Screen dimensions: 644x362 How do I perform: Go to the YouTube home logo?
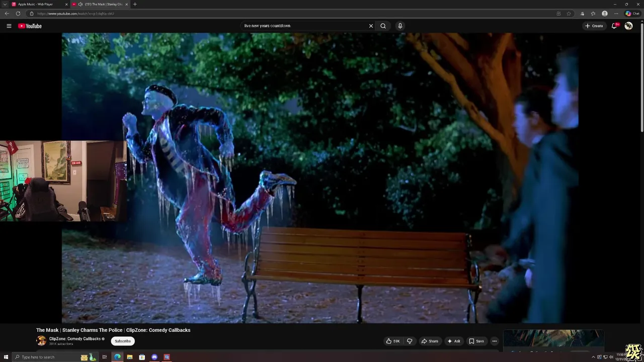pyautogui.click(x=30, y=26)
